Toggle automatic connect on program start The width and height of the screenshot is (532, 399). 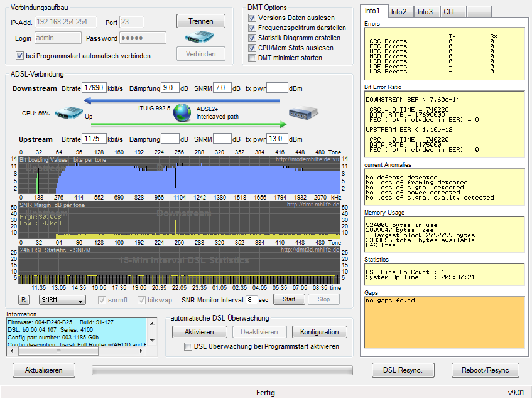coord(19,56)
